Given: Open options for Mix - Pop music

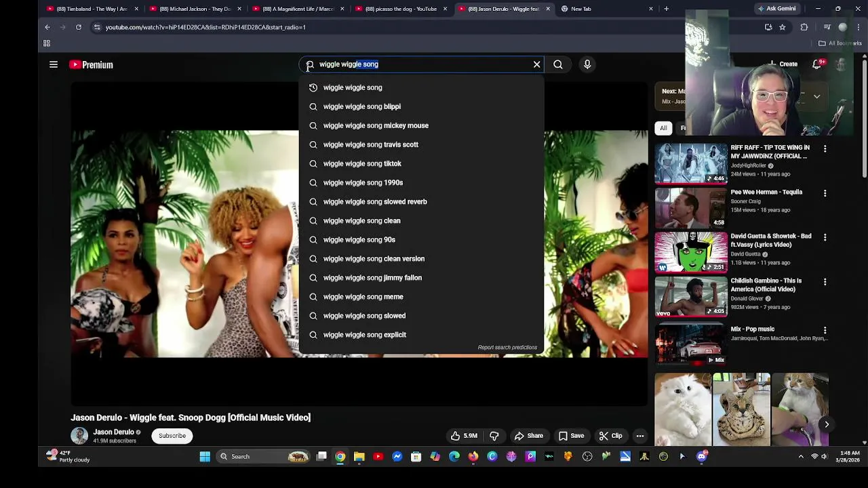Looking at the screenshot, I should (825, 330).
